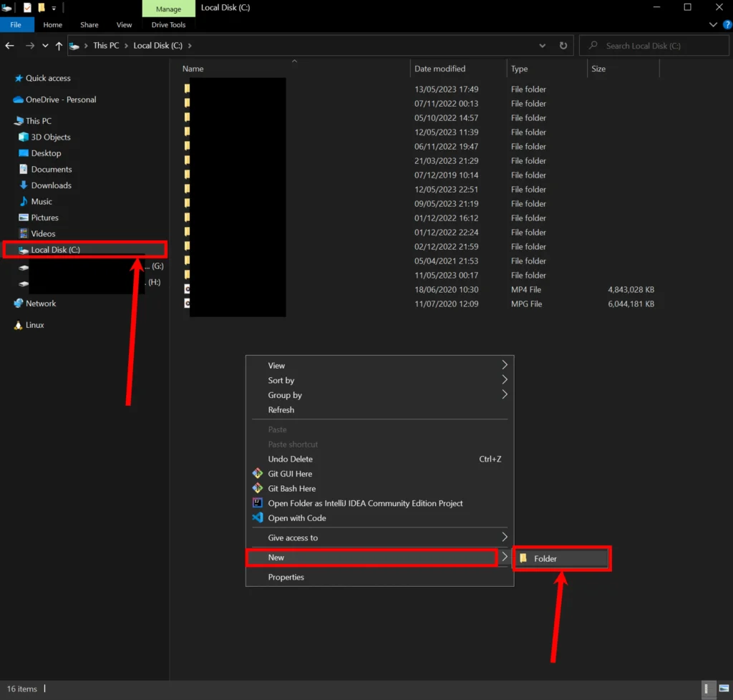Screen dimensions: 733x700
Task: Click the Git Bash Here icon
Action: 258,489
